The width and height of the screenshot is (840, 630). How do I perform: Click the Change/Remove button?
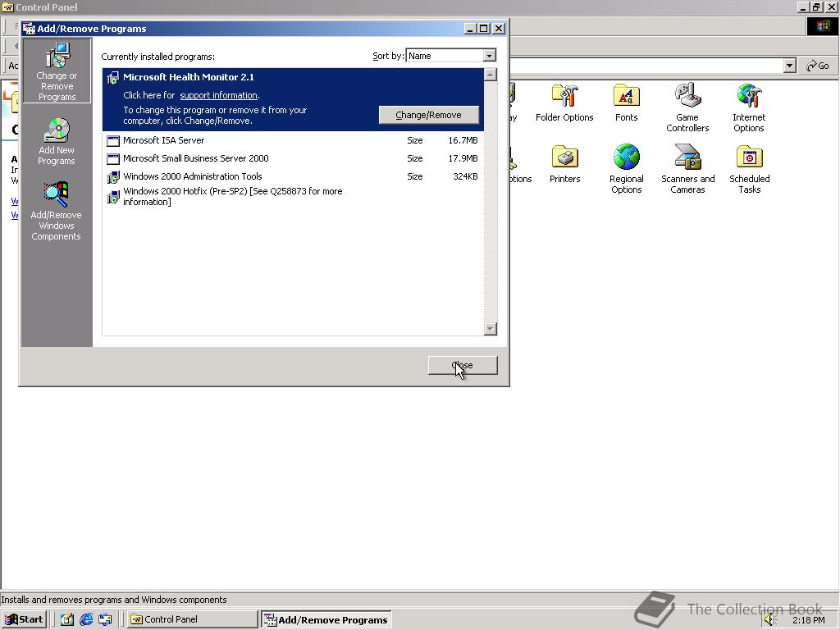(x=428, y=115)
